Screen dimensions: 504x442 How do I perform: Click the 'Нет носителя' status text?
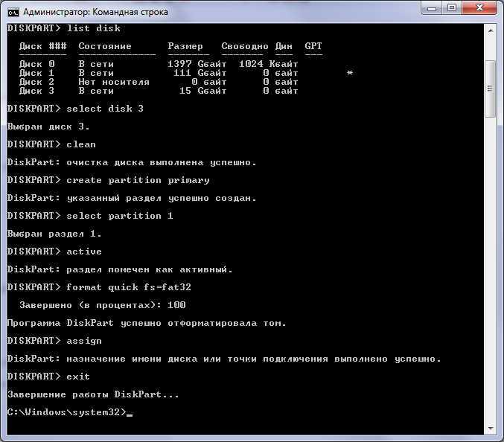[x=114, y=82]
